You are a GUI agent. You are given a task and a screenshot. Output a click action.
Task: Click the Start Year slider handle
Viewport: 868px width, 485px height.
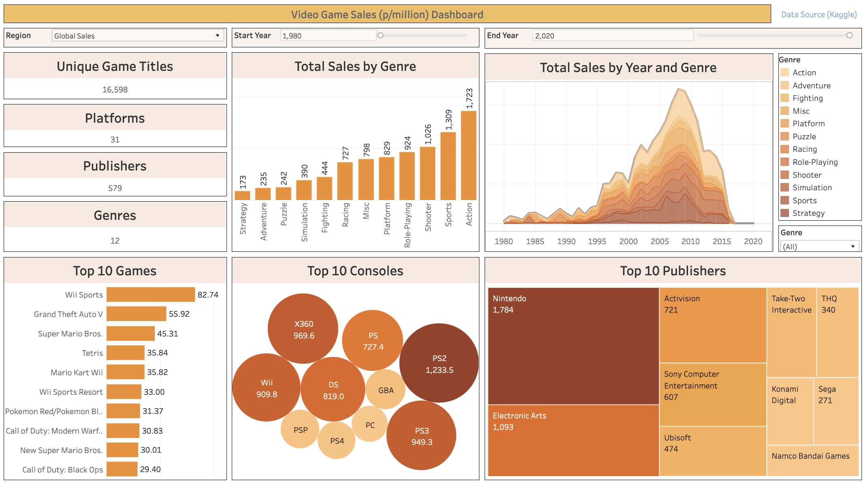click(x=380, y=35)
